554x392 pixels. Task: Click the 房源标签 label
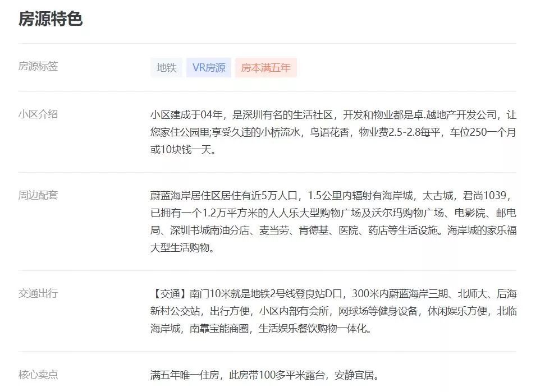38,66
